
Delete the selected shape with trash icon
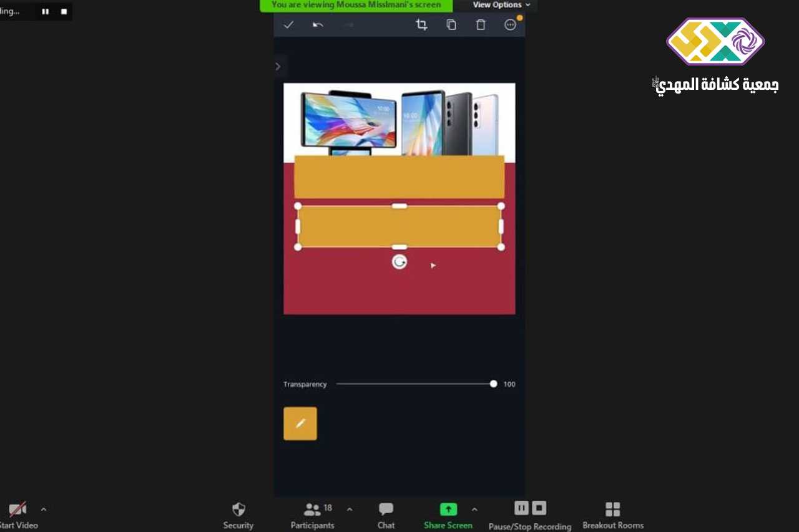pos(481,25)
